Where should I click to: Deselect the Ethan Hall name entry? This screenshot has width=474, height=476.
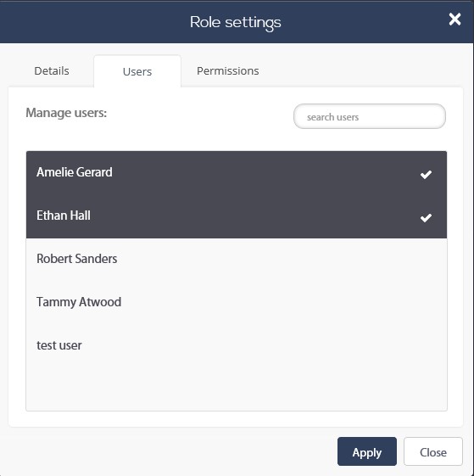point(64,216)
